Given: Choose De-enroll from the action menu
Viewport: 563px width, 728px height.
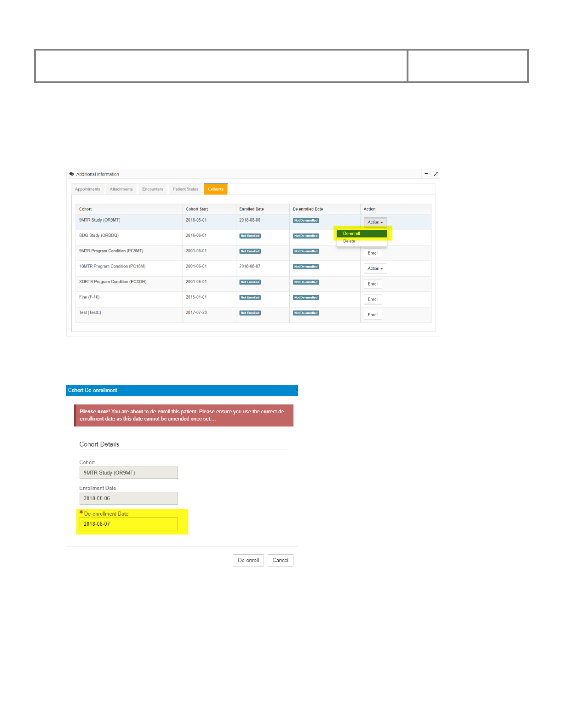Looking at the screenshot, I should pos(362,233).
